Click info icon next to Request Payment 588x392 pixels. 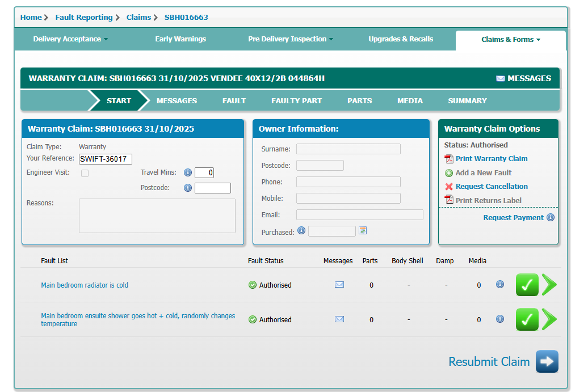tap(550, 217)
